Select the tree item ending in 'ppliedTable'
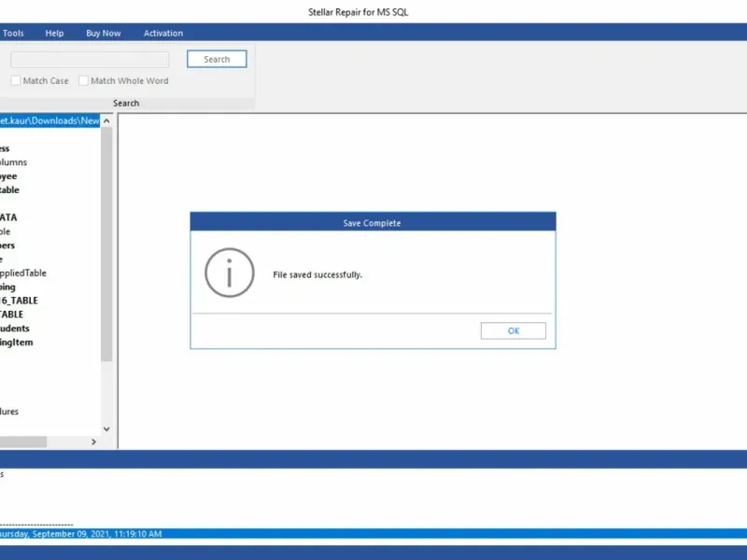The height and width of the screenshot is (560, 747). pyautogui.click(x=23, y=273)
